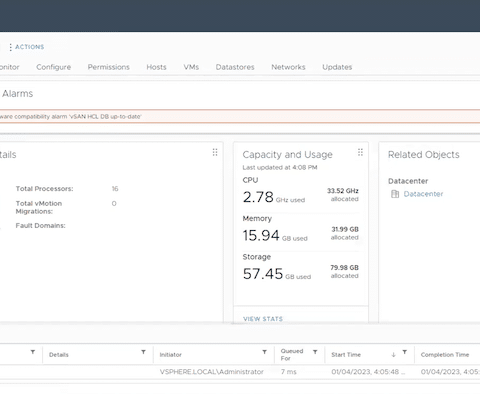Click the Related Objects heading
Screen dimensions: 480x394
(424, 155)
